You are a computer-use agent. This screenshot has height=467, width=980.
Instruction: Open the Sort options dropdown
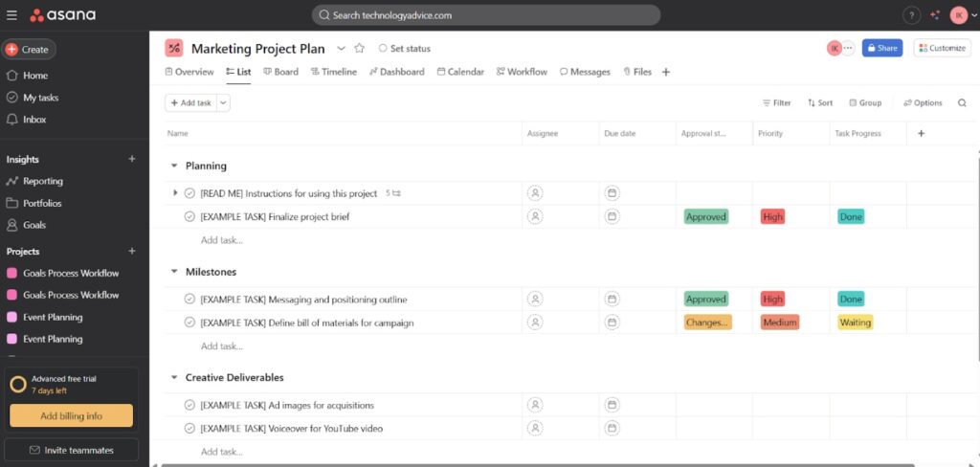(x=820, y=103)
